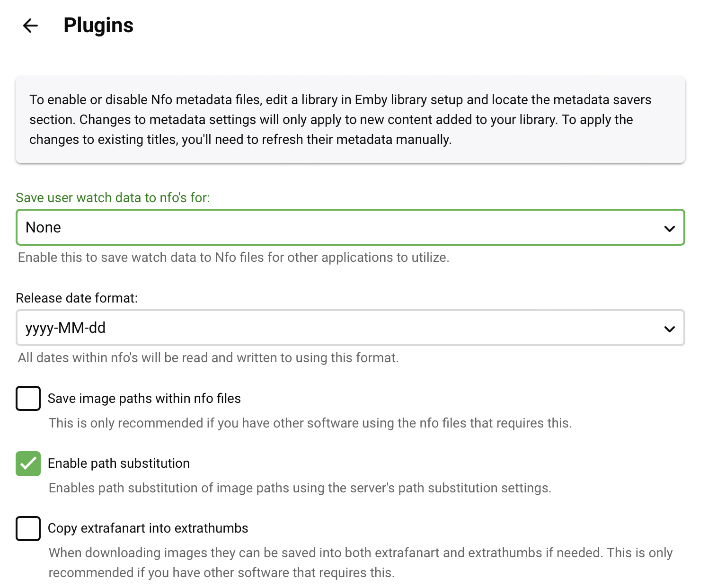Enable Save image paths within nfo files checkbox
Screen dimensions: 708x588
point(28,399)
